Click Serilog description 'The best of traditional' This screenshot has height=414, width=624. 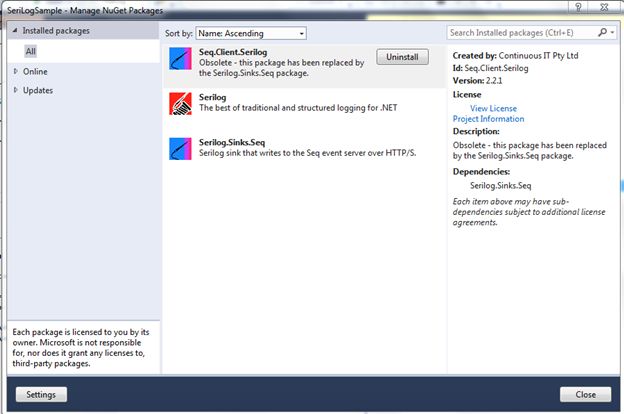tap(298, 108)
